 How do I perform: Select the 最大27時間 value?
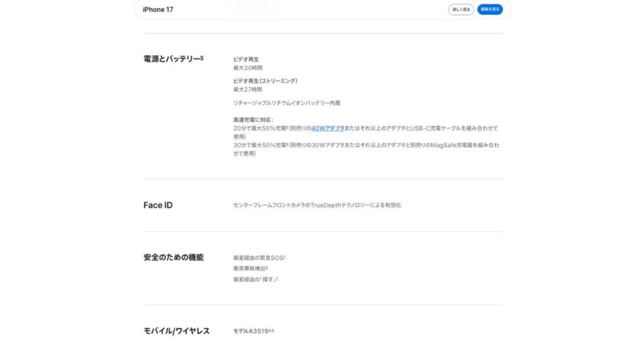point(248,89)
